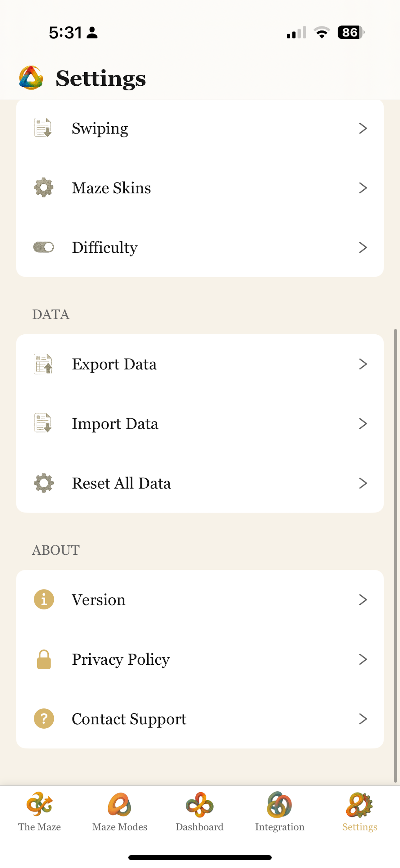Click the Privacy Policy lock icon

pyautogui.click(x=44, y=659)
